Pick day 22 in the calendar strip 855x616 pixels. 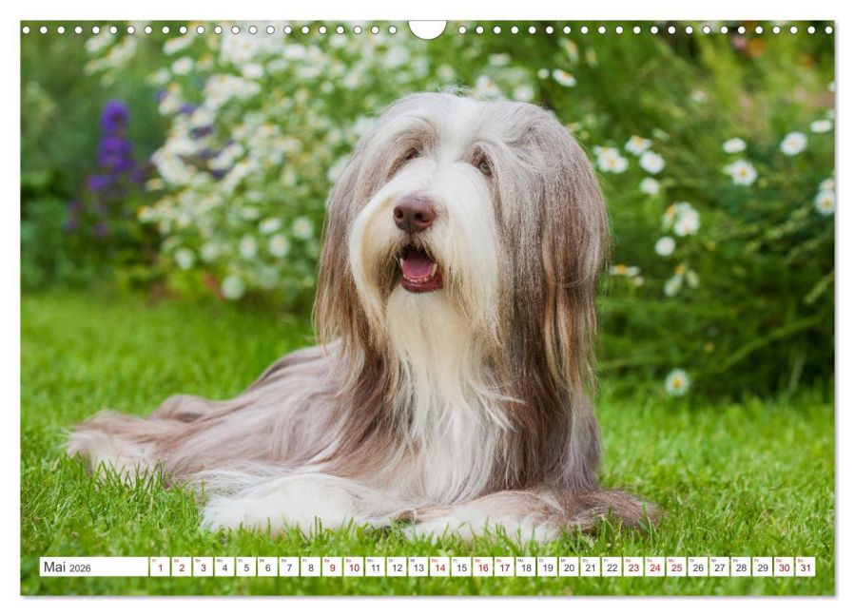[x=612, y=567]
